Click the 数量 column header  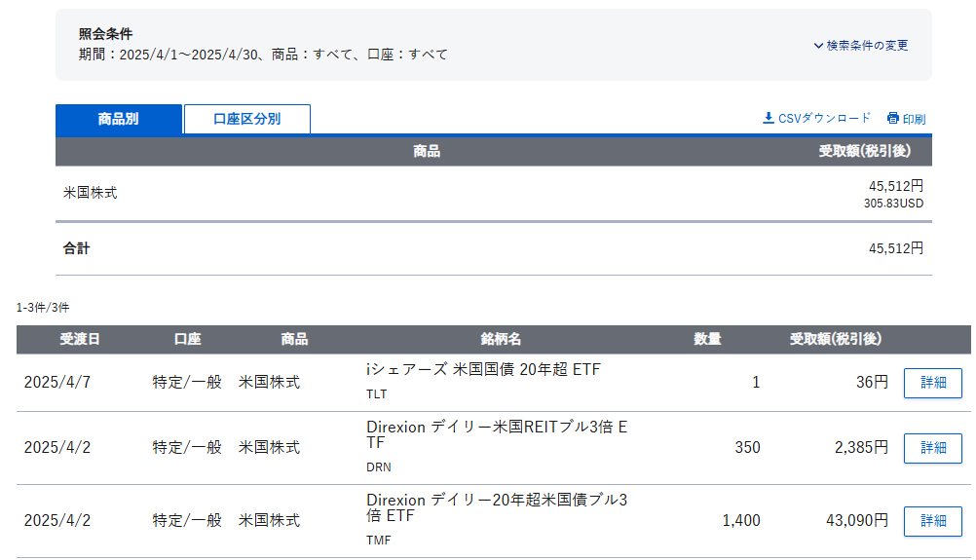tap(707, 339)
